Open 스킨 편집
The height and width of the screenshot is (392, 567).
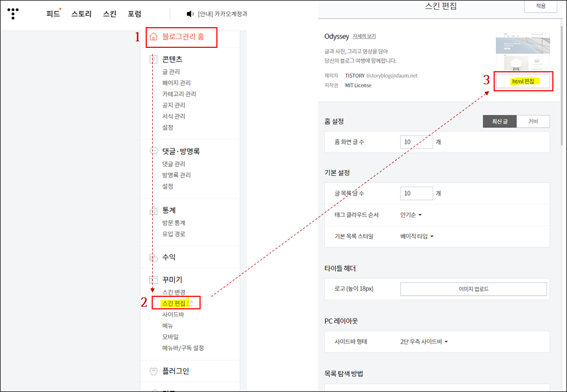point(173,303)
